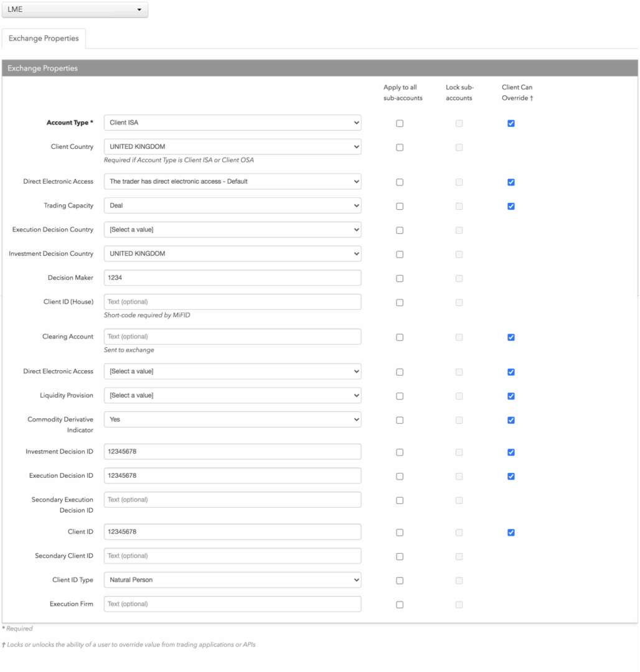Viewport: 640px width, 672px height.
Task: Uncheck Client Can Override for Clearing Account
Action: coord(511,338)
